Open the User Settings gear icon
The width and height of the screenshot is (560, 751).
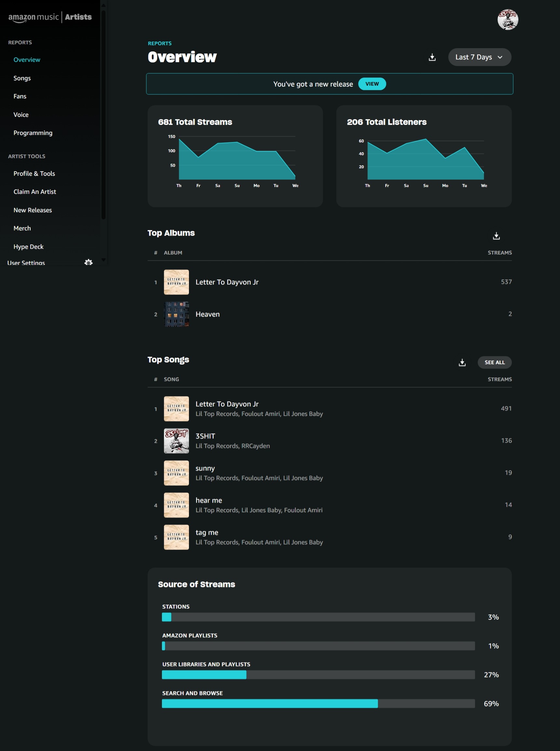[x=88, y=262]
